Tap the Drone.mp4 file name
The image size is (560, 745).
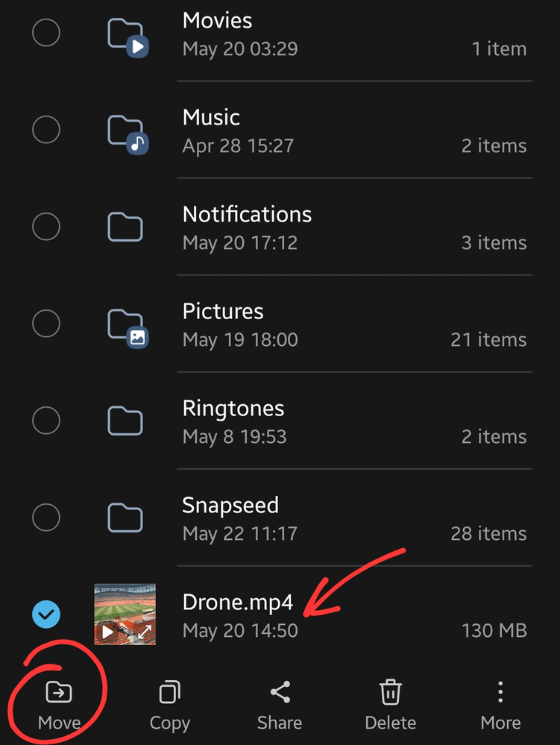coord(237,603)
